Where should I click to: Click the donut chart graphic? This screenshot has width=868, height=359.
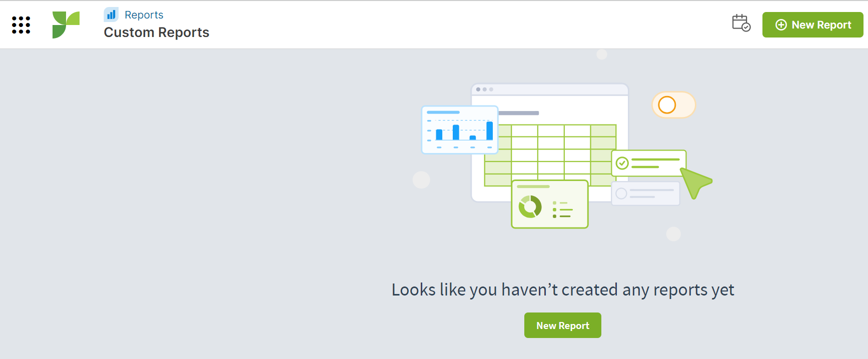coord(530,206)
